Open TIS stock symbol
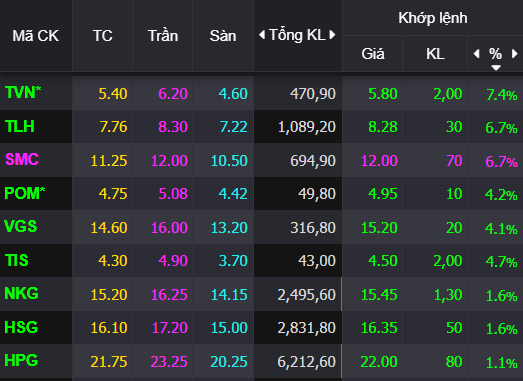Screen dimensions: 523x381 [17, 260]
